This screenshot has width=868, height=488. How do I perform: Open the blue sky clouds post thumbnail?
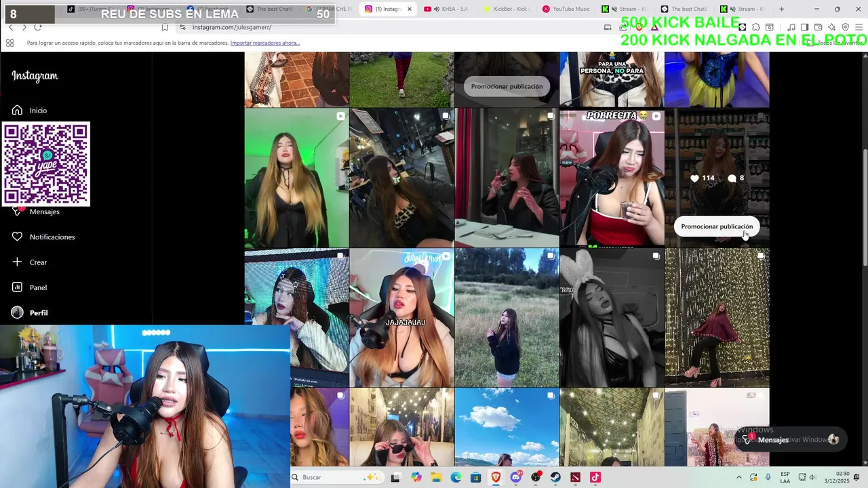(x=507, y=427)
